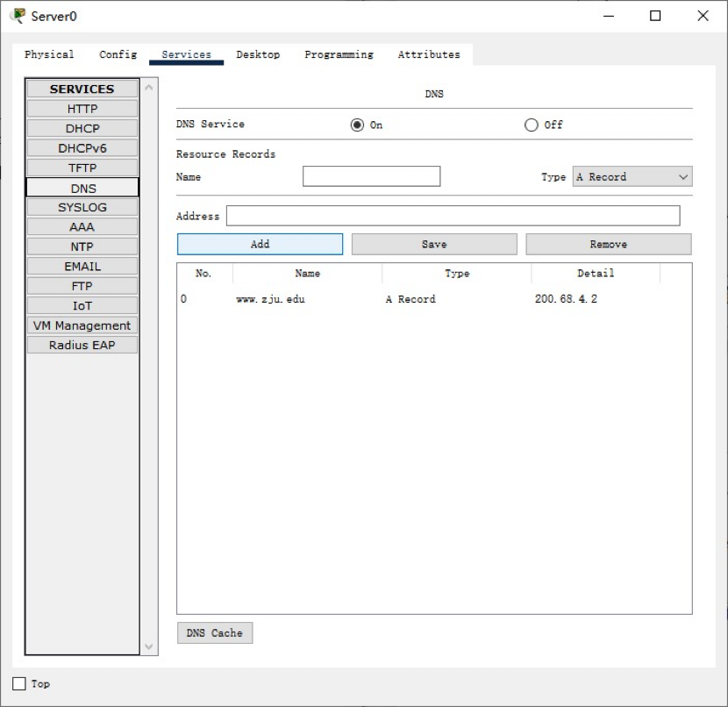728x707 pixels.
Task: Turn DNS Service on
Action: [357, 125]
